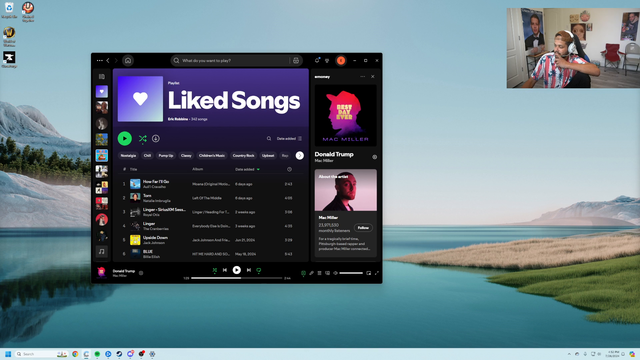Toggle repeat in the bottom player controls
This screenshot has width=640, height=360.
[258, 270]
